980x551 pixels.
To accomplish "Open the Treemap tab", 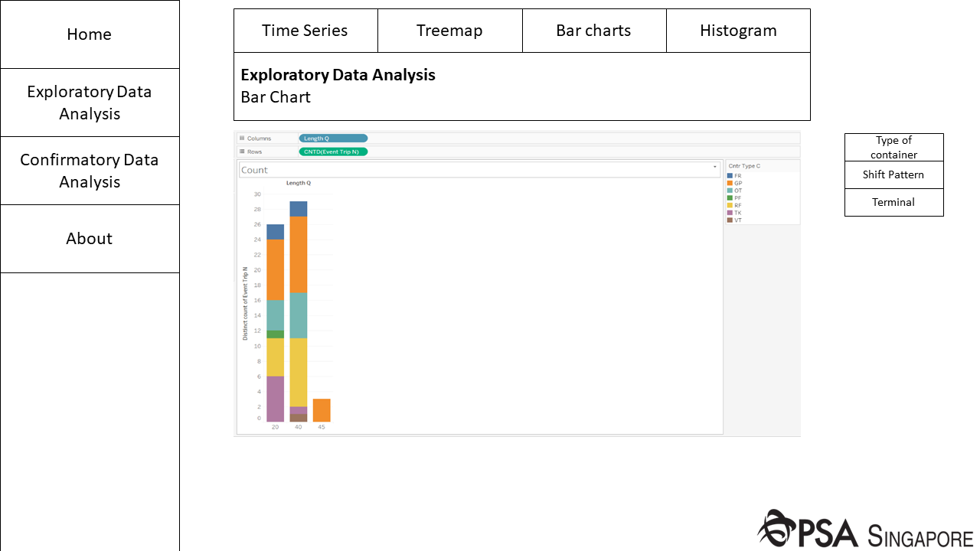I will point(449,31).
